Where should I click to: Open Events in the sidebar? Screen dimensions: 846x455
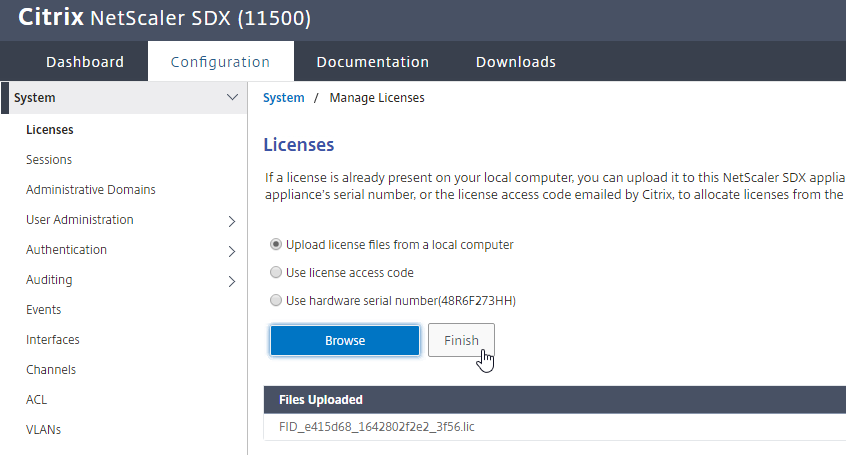(43, 310)
